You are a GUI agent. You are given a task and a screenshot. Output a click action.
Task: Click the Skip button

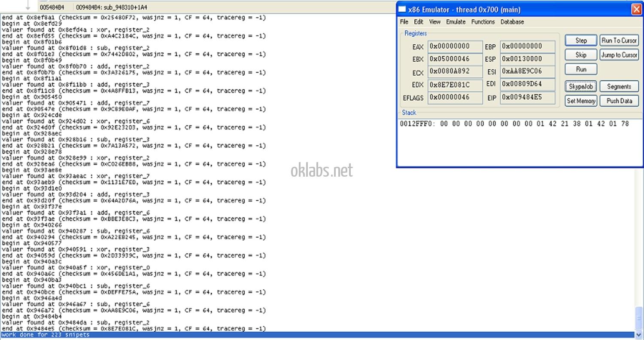(x=580, y=55)
